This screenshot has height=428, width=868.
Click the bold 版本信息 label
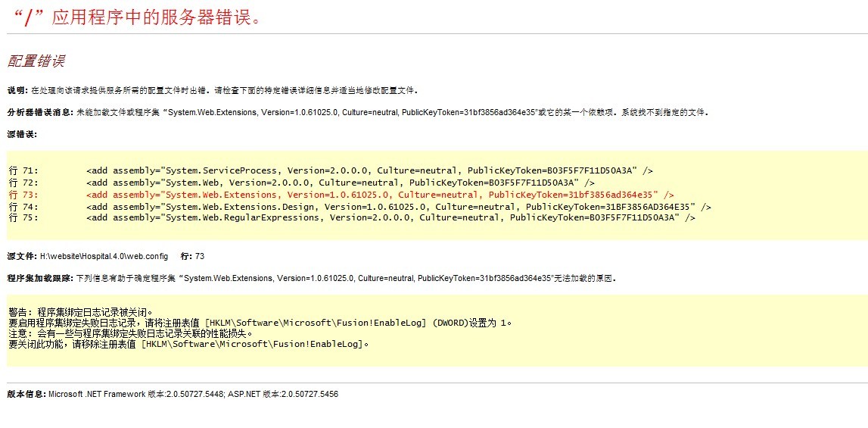click(x=26, y=394)
